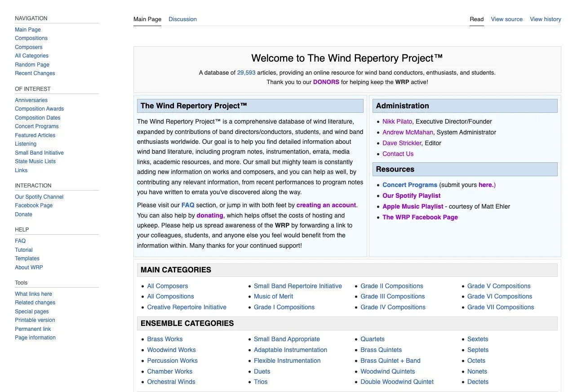
Task: Open the View source tab
Action: pyautogui.click(x=507, y=19)
